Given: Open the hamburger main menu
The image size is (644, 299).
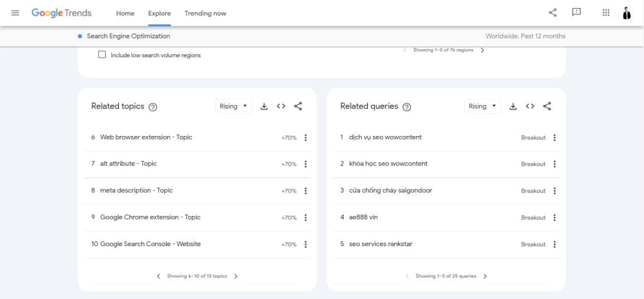Looking at the screenshot, I should click(15, 13).
